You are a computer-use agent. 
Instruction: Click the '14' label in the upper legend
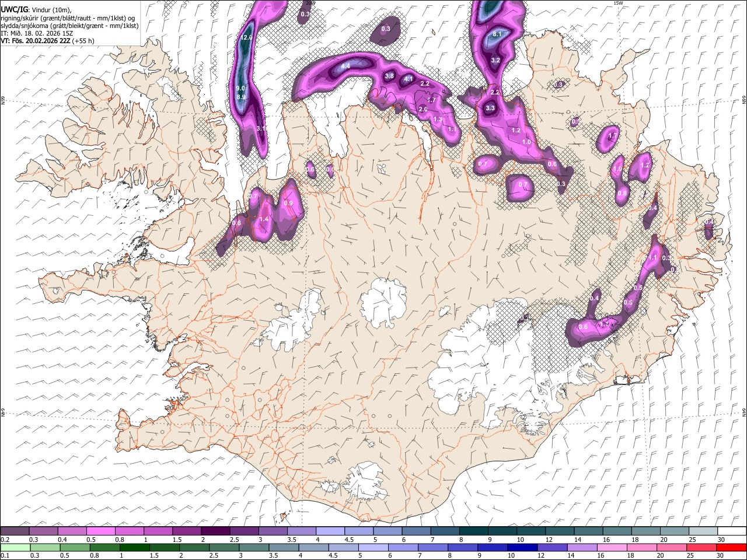click(x=577, y=540)
